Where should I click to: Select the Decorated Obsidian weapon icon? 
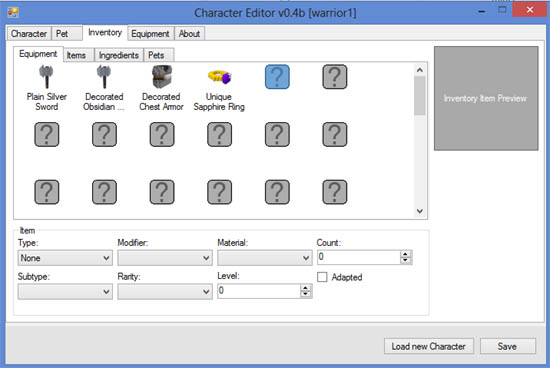(x=104, y=76)
